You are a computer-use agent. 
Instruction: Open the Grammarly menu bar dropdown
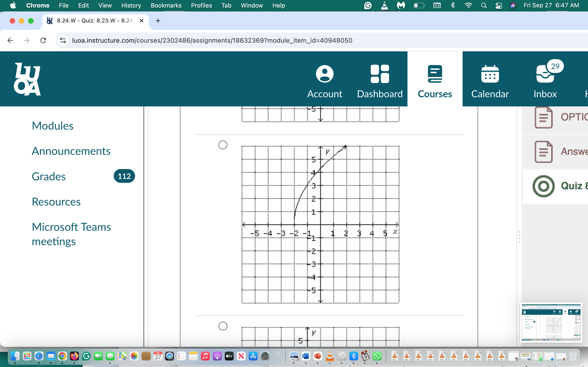click(x=368, y=5)
